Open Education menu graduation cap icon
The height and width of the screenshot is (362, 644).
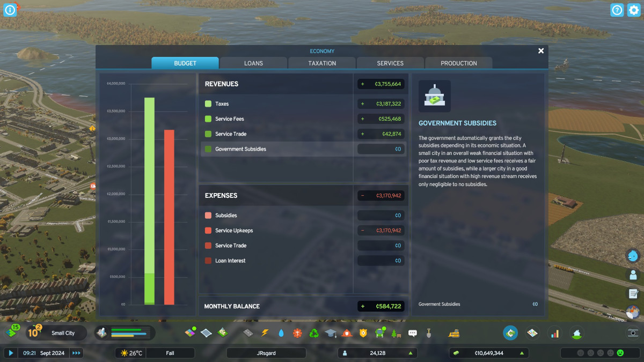coord(330,333)
